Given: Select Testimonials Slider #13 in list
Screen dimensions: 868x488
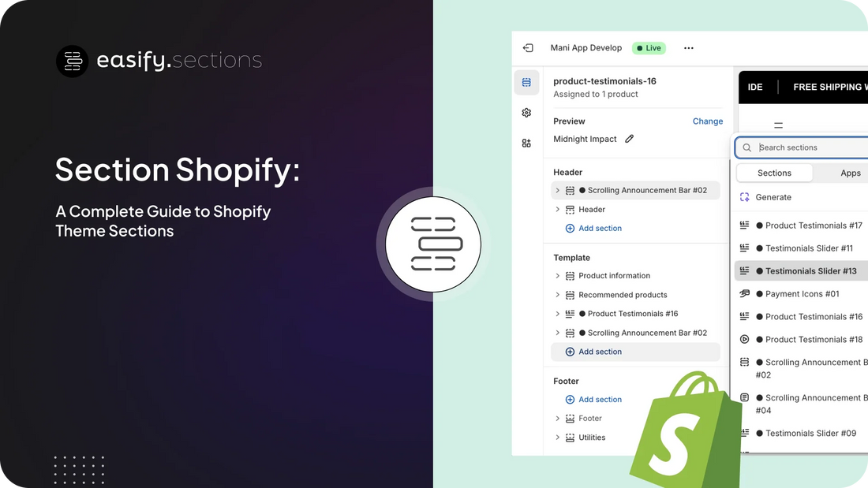Looking at the screenshot, I should coord(801,271).
